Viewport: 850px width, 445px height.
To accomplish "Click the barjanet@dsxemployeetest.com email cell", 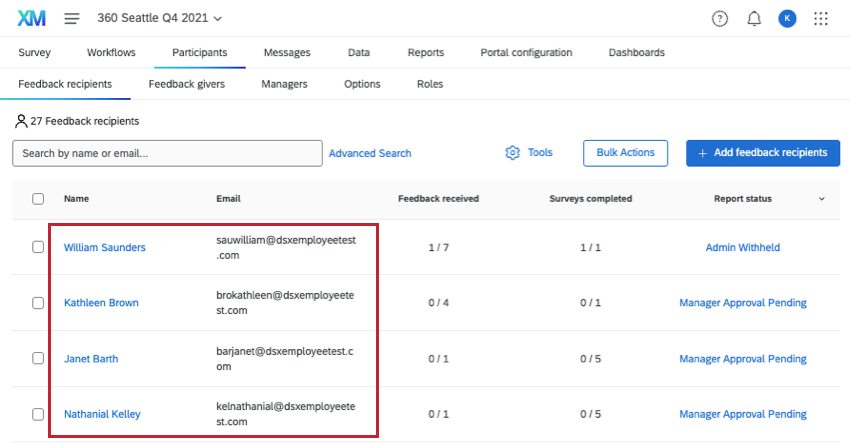I will tap(285, 359).
